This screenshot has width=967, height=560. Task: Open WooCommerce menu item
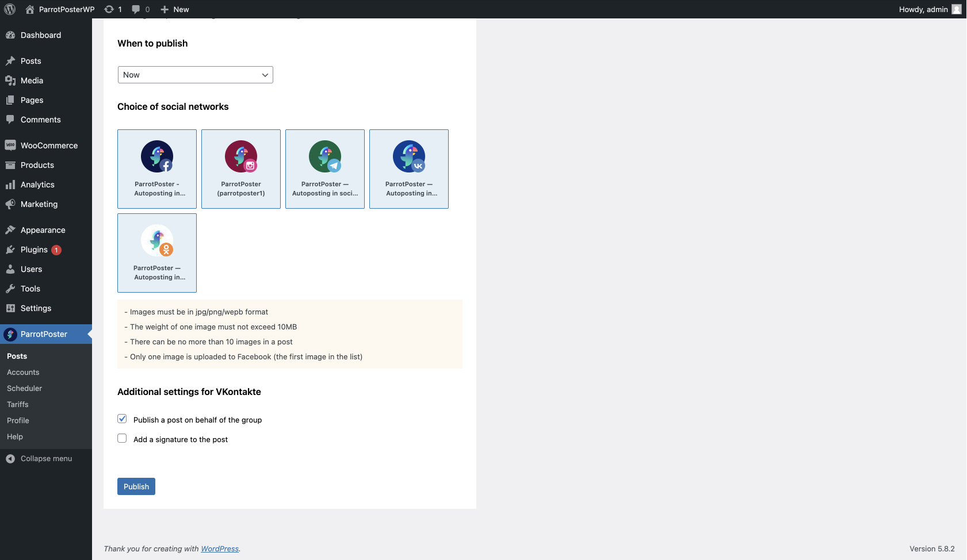46,145
